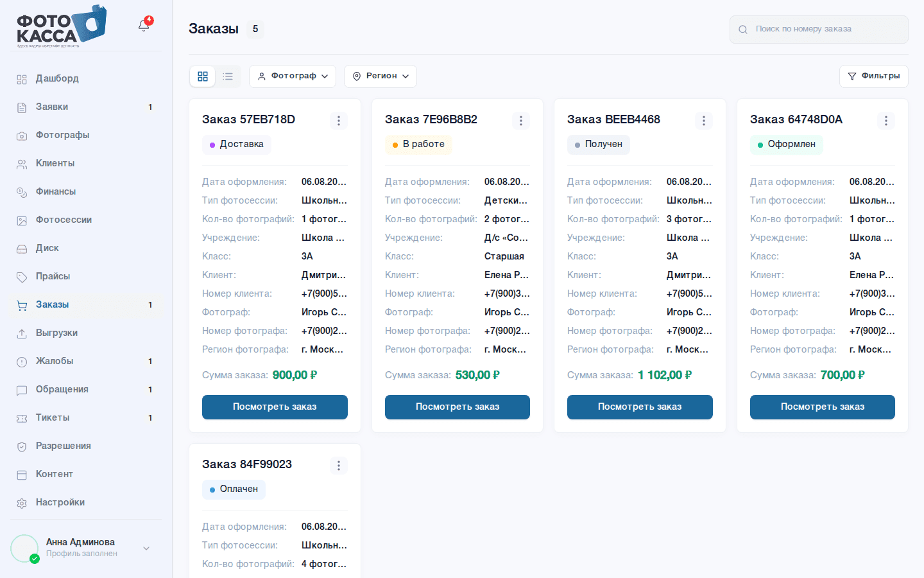Click the Тикеты ticket icon
Viewport: 924px width, 578px height.
22,418
